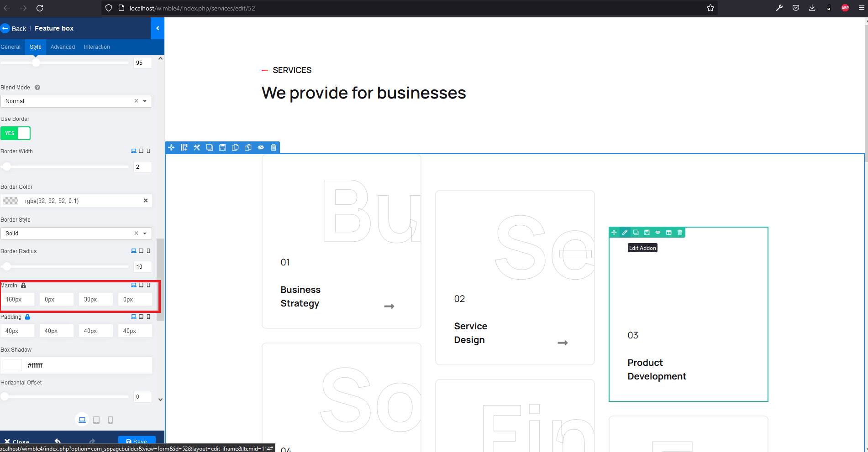Go Back from Feature box settings
Screen dimensions: 868x452
pos(14,28)
